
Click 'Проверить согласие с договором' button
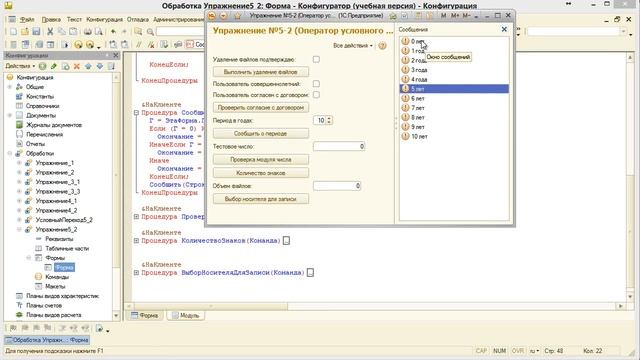260,108
